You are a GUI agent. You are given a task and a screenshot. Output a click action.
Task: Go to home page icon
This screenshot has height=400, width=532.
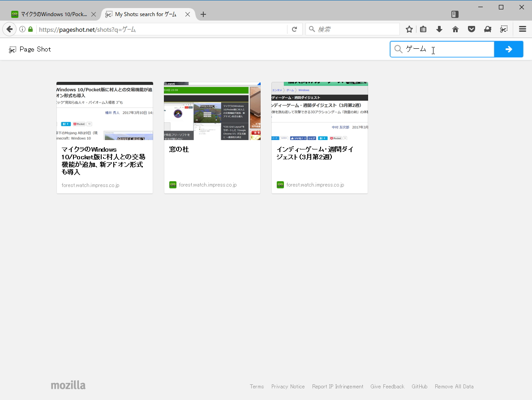pyautogui.click(x=455, y=29)
